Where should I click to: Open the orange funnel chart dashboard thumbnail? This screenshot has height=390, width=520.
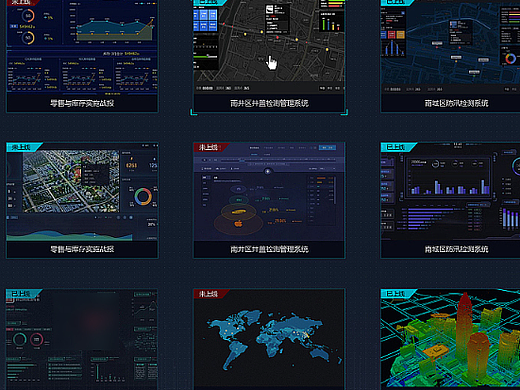269,192
